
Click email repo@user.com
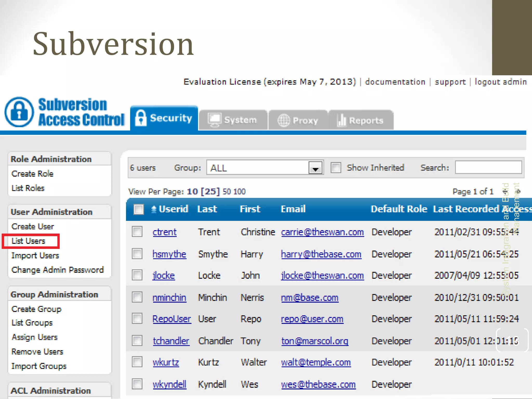(x=312, y=319)
